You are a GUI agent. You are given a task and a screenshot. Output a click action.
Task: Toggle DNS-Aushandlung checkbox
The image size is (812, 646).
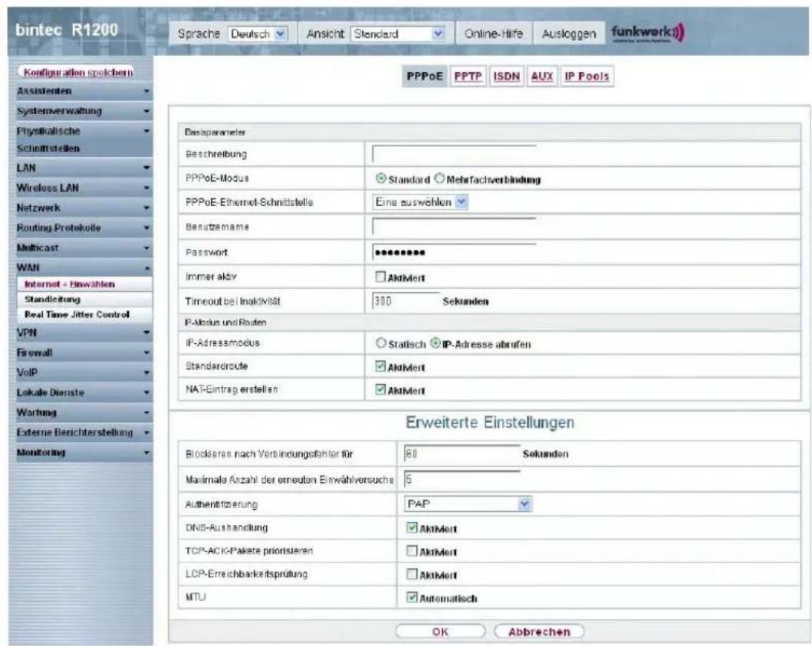point(412,528)
